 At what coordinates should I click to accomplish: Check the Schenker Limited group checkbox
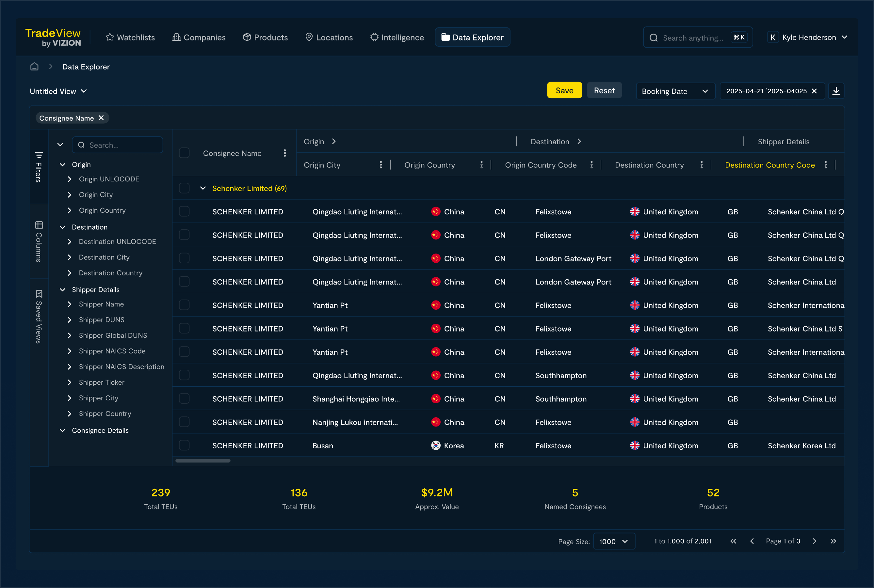[x=184, y=188]
